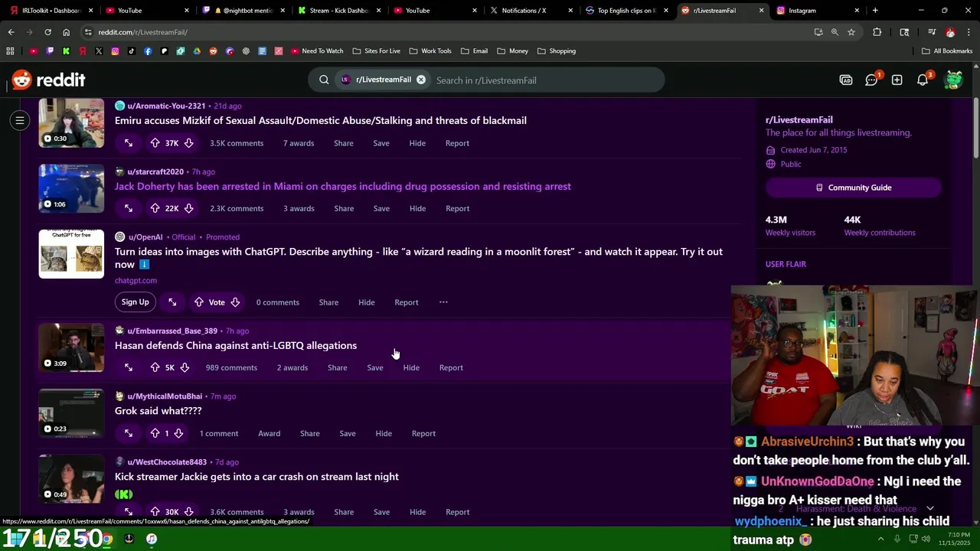Open the sidebar hamburger menu
The image size is (980, 551).
[20, 120]
